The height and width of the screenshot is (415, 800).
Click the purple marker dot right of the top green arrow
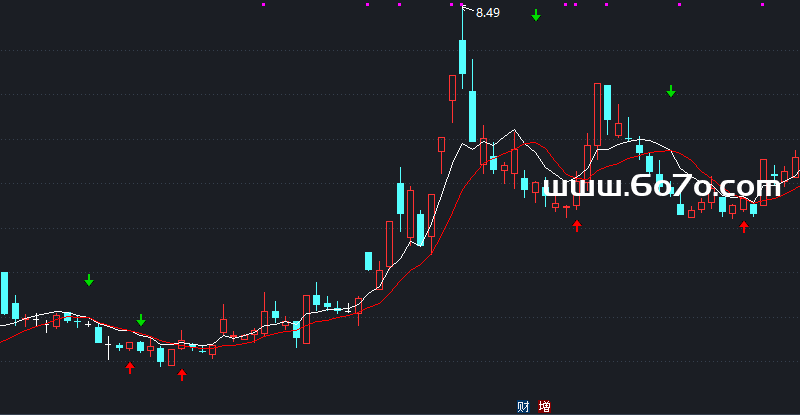(565, 4)
